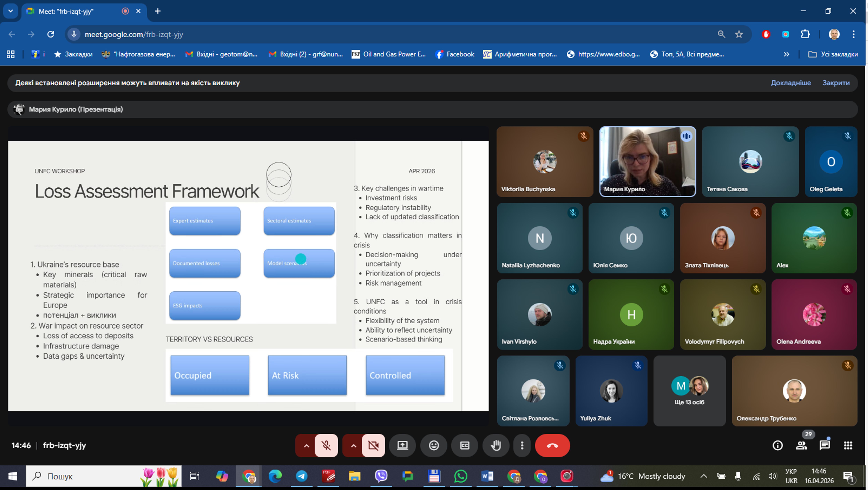
Task: Open the Chrome profile avatar
Action: pyautogui.click(x=834, y=34)
